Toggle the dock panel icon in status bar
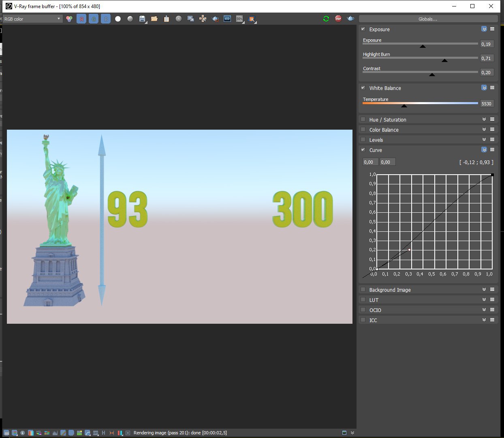This screenshot has width=504, height=438. pyautogui.click(x=344, y=433)
